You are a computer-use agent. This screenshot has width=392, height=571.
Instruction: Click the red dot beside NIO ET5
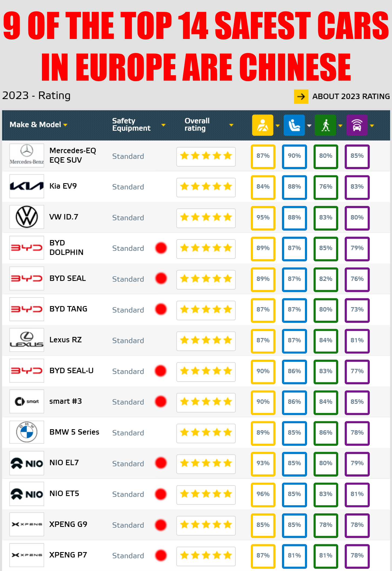click(161, 494)
